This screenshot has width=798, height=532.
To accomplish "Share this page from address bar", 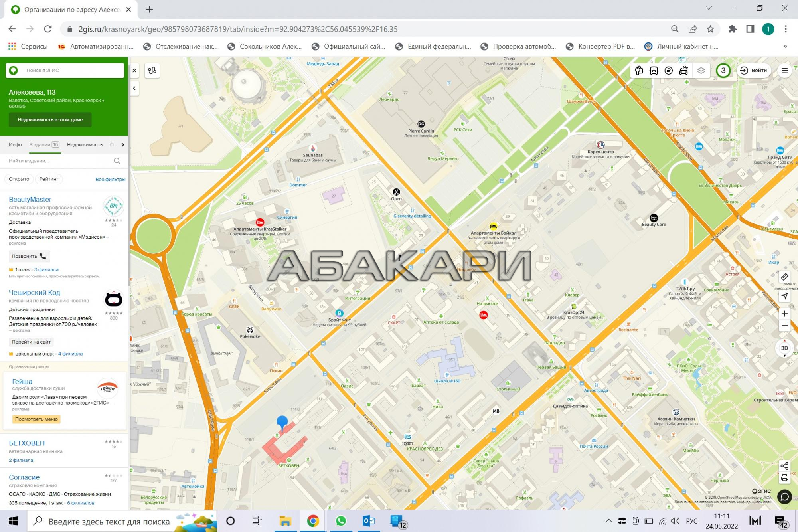I will (x=693, y=29).
